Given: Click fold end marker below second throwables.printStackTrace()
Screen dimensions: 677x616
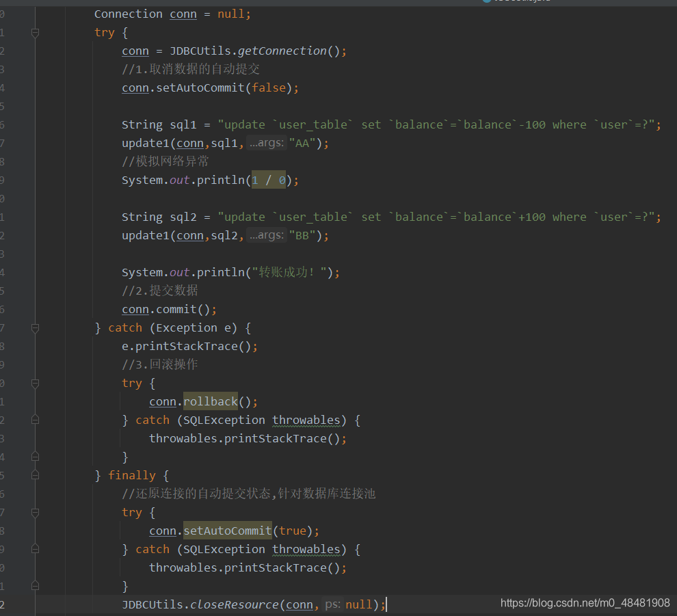Looking at the screenshot, I should (36, 586).
